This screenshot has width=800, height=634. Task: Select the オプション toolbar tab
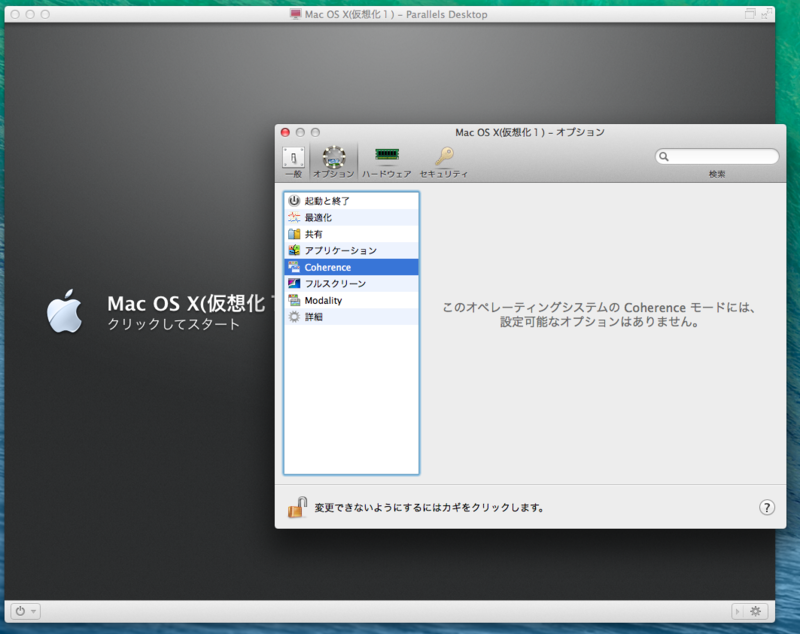click(334, 162)
